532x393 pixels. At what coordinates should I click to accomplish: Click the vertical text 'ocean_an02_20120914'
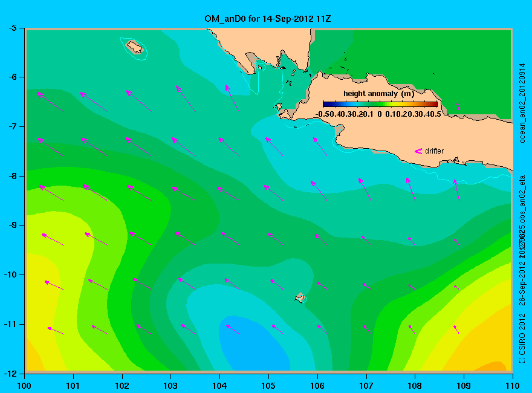522,103
